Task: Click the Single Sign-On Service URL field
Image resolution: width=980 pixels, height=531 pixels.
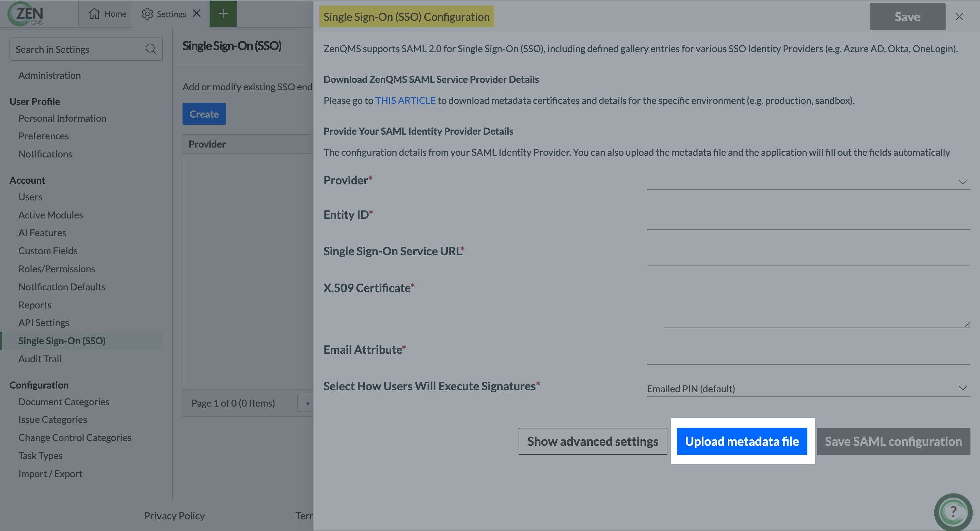Action: [x=808, y=256]
